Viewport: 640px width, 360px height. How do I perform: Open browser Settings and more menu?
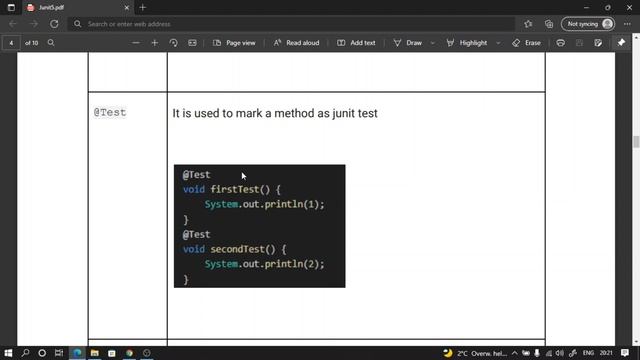point(627,24)
